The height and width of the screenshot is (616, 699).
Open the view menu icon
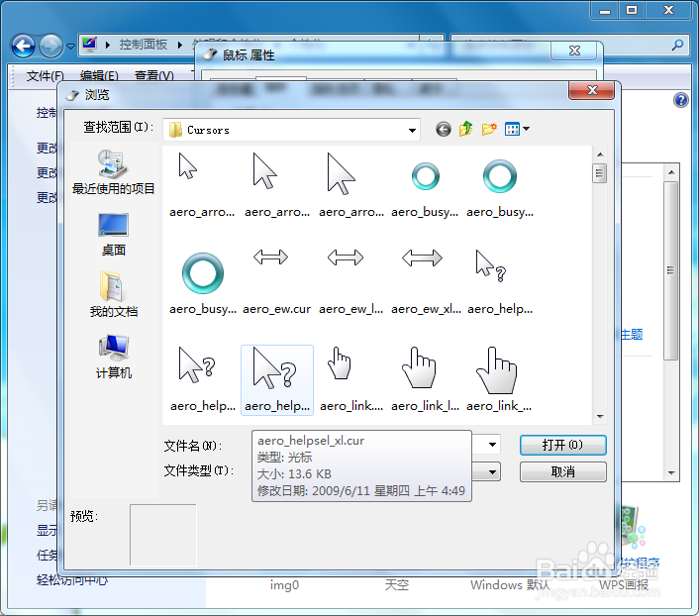(512, 130)
